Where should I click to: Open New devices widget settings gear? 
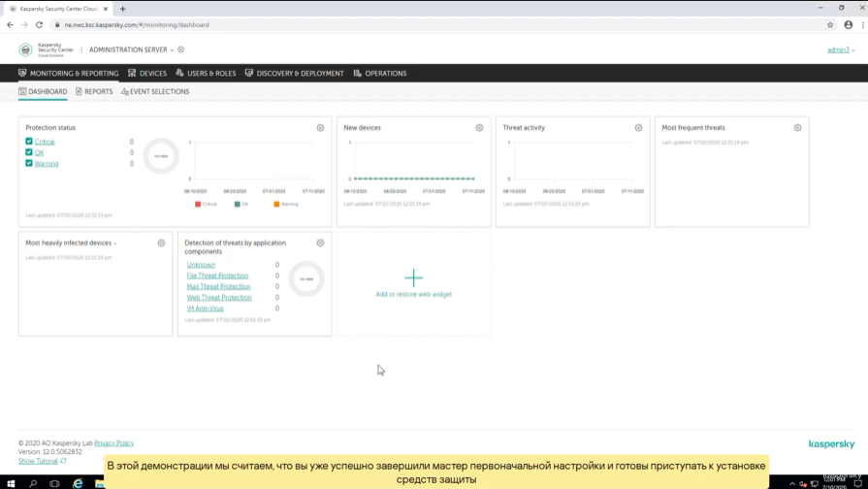pyautogui.click(x=479, y=128)
